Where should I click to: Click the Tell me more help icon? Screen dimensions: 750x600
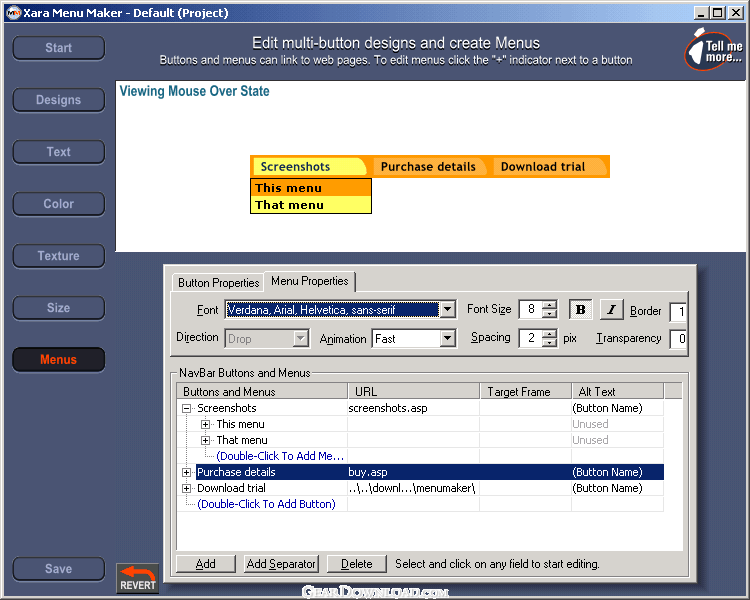(714, 50)
